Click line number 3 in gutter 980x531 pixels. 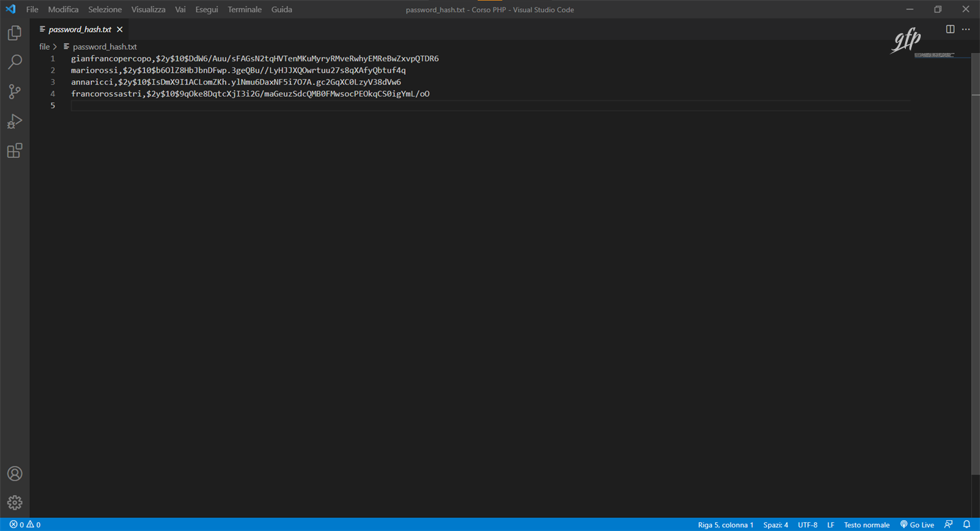point(52,82)
